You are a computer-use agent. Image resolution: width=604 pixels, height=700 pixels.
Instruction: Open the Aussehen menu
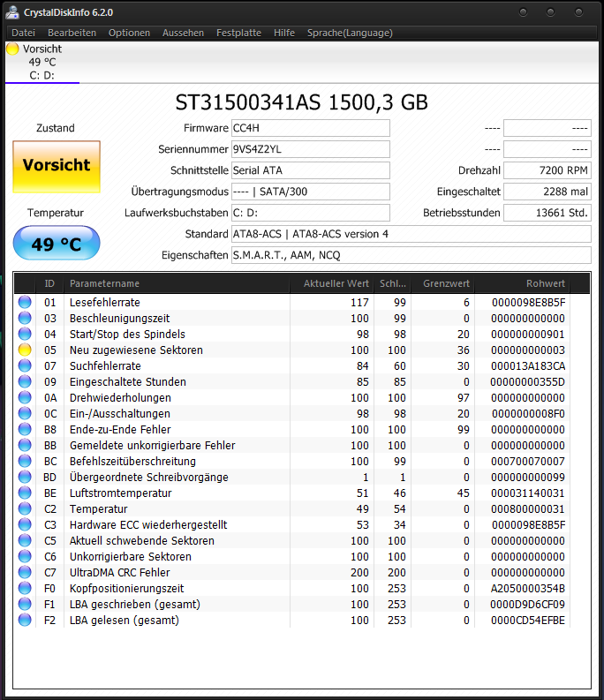[x=183, y=33]
